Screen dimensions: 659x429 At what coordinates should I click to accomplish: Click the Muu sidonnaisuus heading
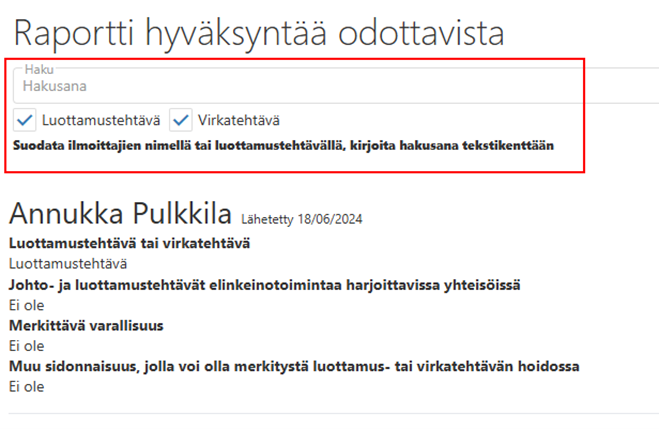[x=293, y=366]
